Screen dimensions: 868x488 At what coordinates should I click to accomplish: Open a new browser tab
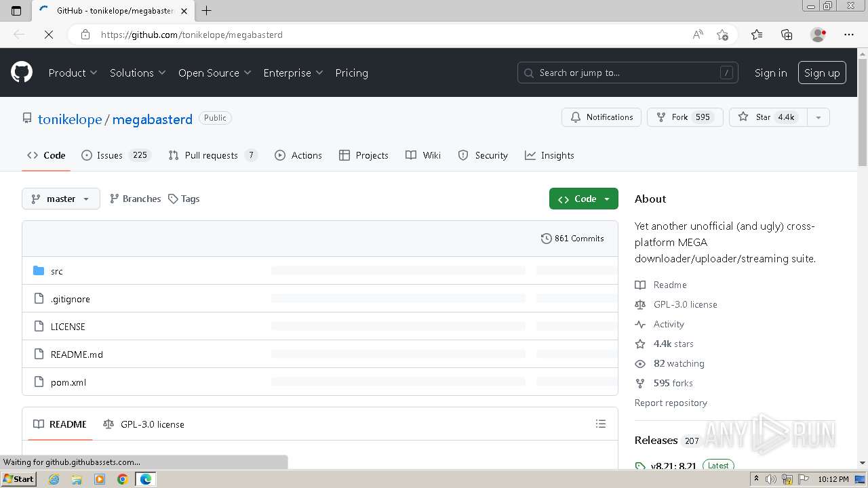click(x=207, y=10)
